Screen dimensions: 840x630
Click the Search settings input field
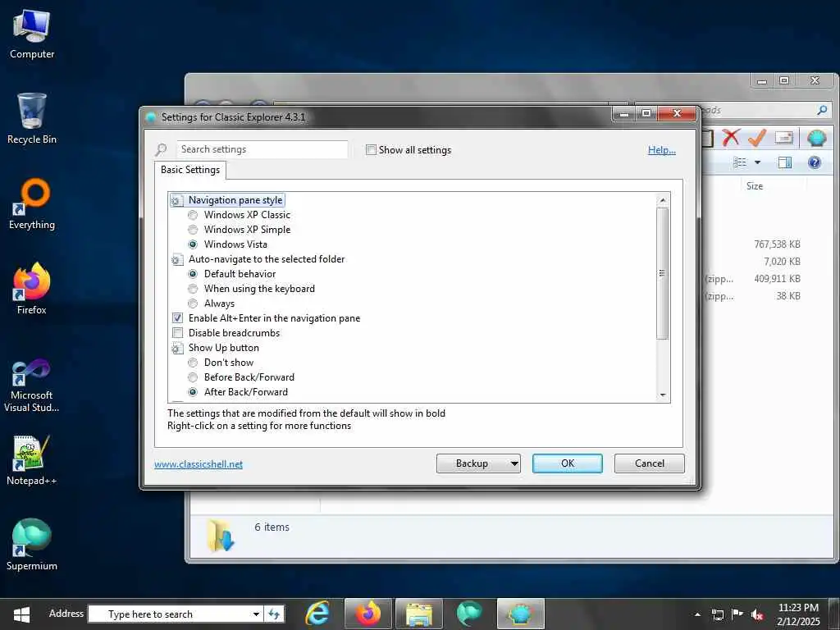coord(262,149)
